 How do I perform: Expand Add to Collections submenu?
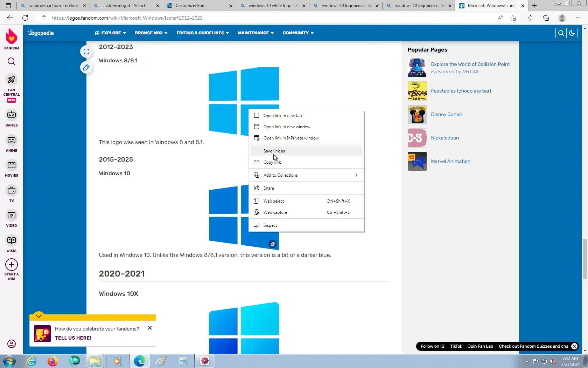[306, 175]
